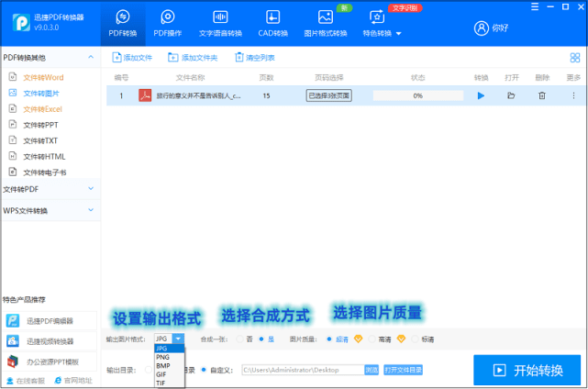This screenshot has width=588, height=389.
Task: Select 标清 image quality
Action: coord(415,339)
